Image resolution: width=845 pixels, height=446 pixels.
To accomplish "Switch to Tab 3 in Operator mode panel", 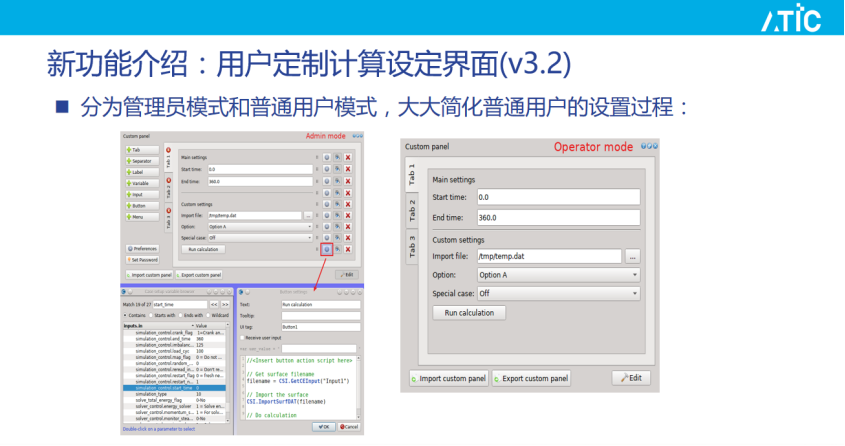I will [x=412, y=246].
